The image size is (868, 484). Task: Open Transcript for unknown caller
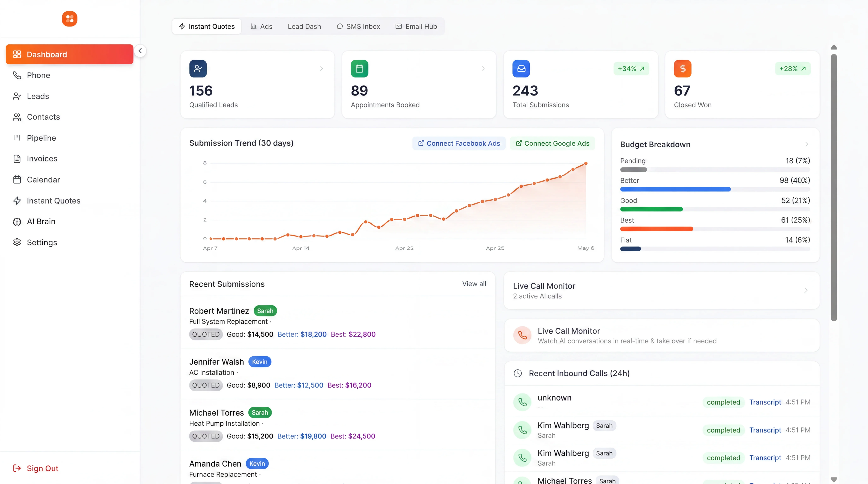pos(765,402)
